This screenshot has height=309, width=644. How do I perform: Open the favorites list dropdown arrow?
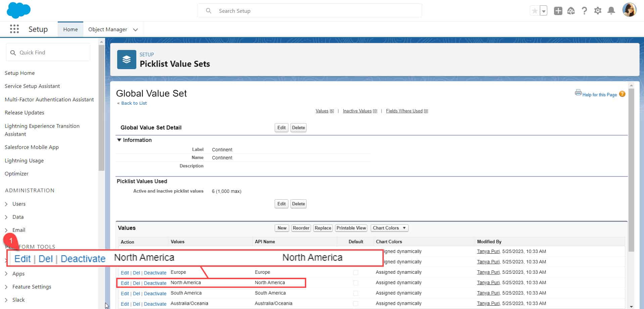click(x=543, y=11)
